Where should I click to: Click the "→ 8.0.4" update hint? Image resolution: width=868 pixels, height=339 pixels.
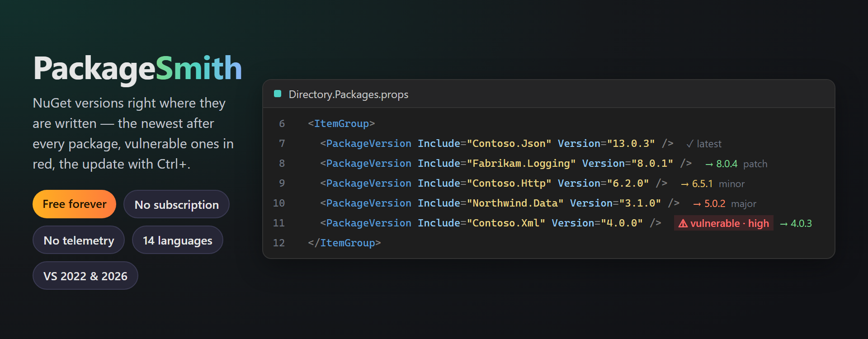[x=721, y=164]
